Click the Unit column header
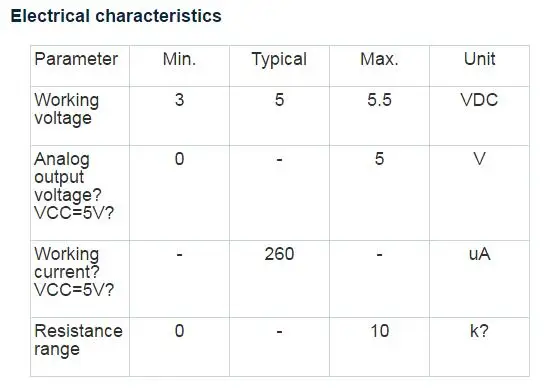 point(479,59)
